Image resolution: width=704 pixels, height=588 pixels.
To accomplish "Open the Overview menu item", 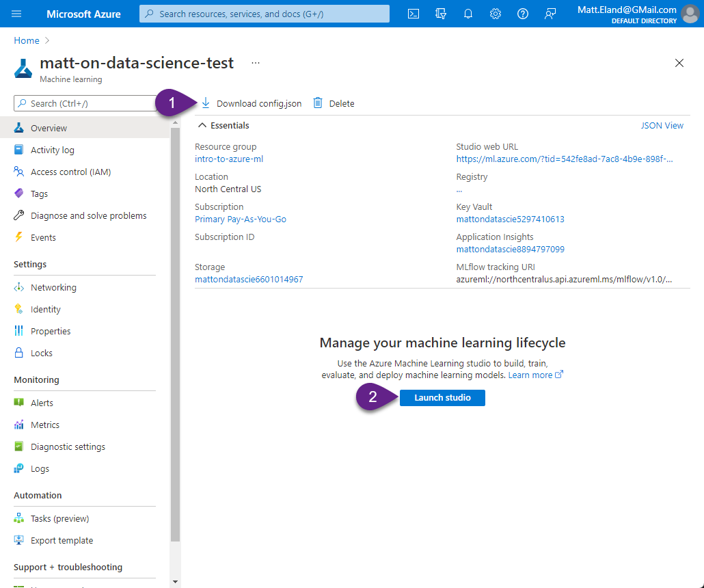I will click(x=85, y=128).
